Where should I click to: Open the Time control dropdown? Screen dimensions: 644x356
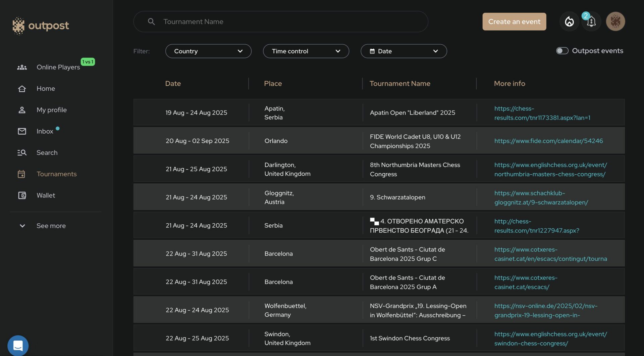coord(306,51)
